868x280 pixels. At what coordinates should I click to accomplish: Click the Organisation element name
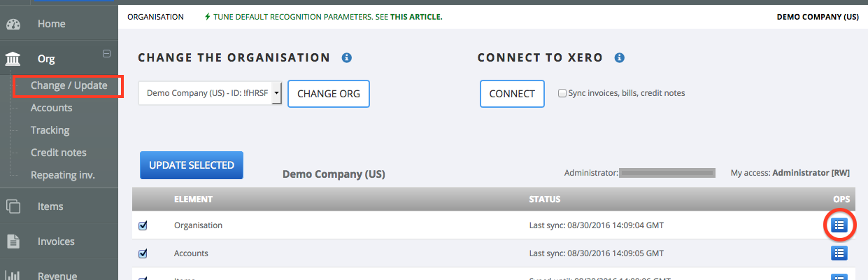click(x=198, y=225)
